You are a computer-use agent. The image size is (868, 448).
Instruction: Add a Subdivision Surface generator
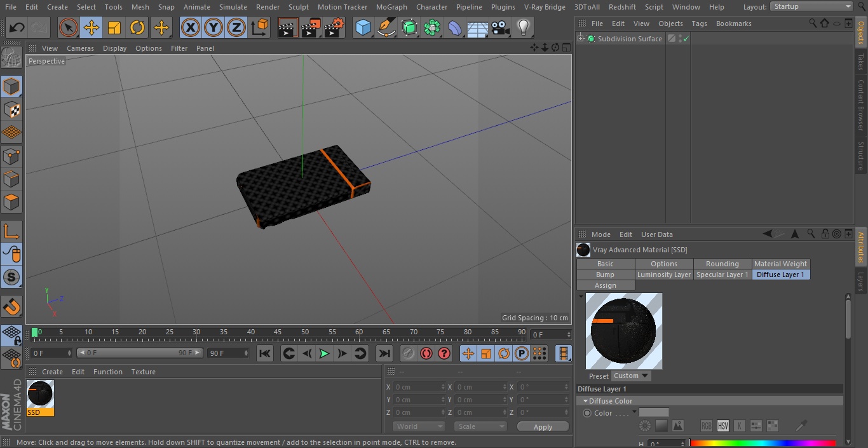click(x=409, y=28)
